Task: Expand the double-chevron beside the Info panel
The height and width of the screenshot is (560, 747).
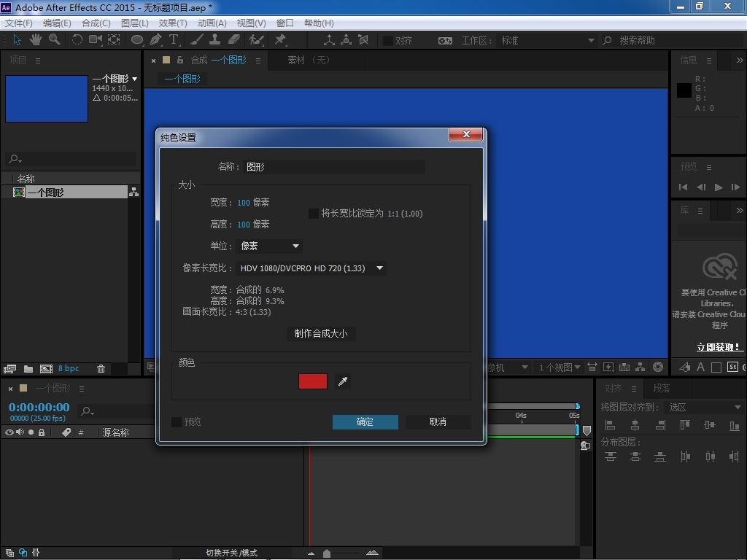Action: 739,60
